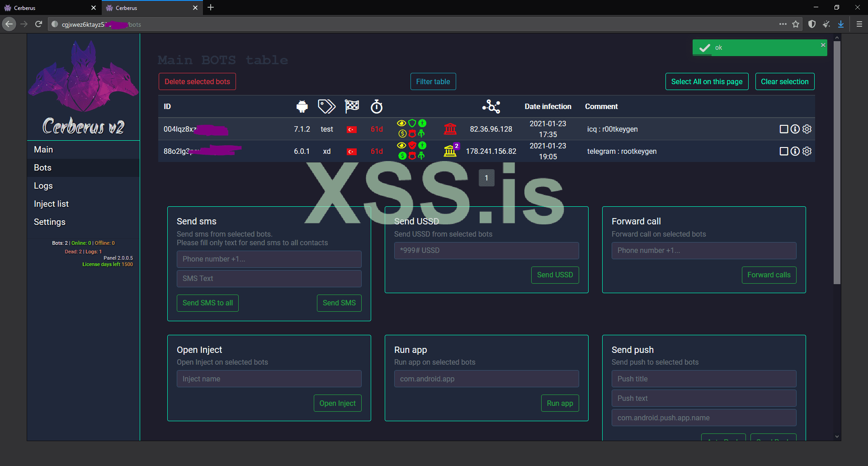The width and height of the screenshot is (868, 466).
Task: Open the browser hamburger menu
Action: click(859, 24)
